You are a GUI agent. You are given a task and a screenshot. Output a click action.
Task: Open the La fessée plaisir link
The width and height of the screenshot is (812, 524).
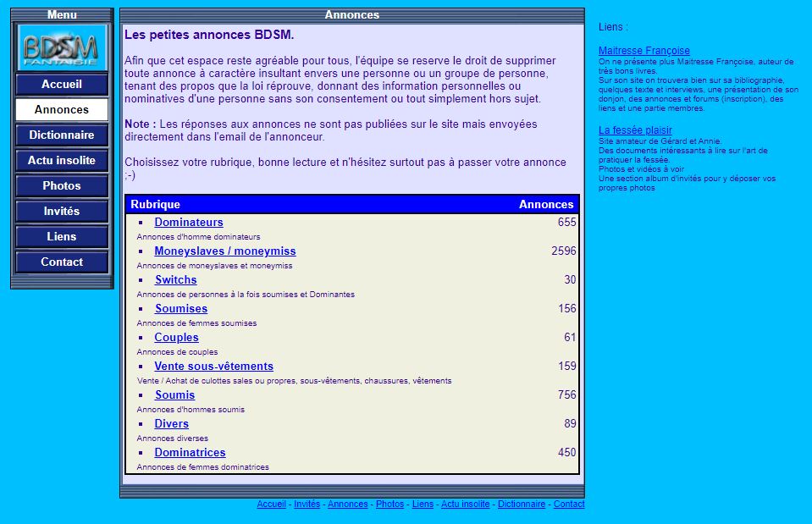(x=635, y=130)
